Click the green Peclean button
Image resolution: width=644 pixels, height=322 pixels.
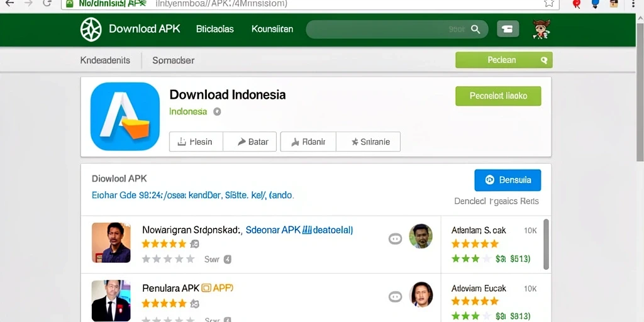tap(504, 60)
